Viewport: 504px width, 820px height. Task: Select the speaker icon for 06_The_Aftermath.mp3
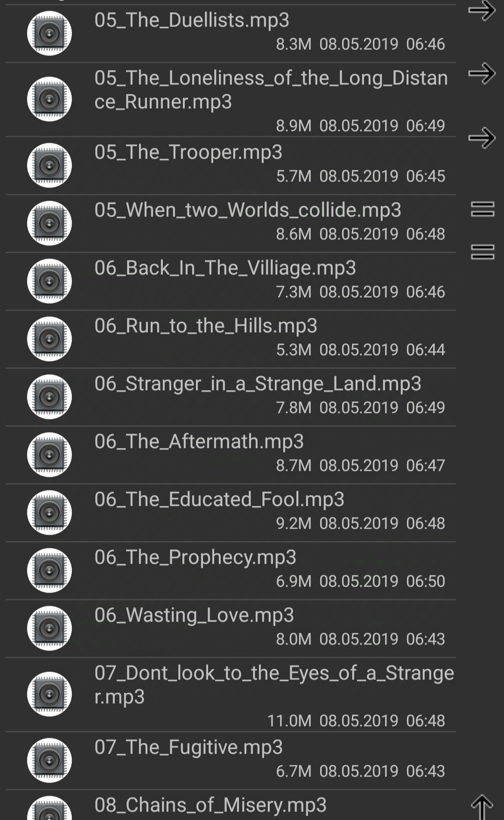(49, 455)
